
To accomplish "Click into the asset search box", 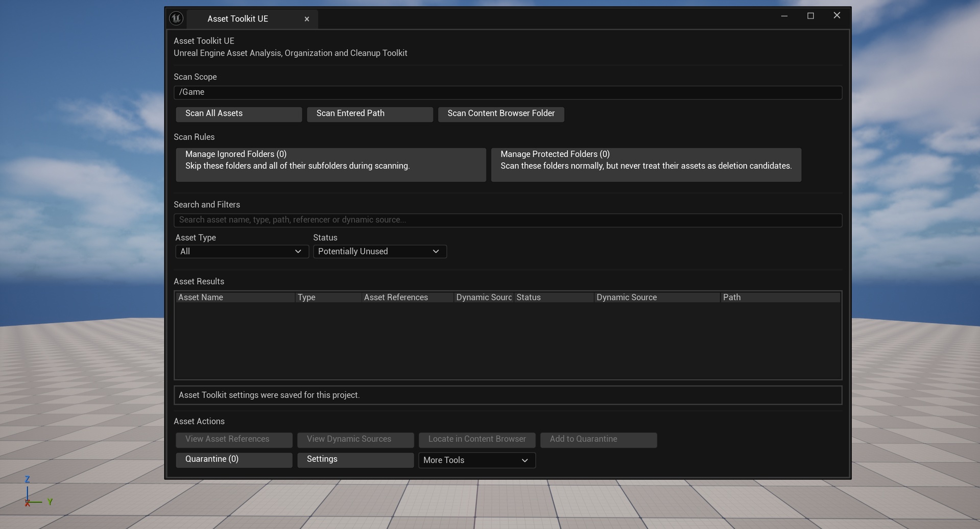I will tap(508, 220).
